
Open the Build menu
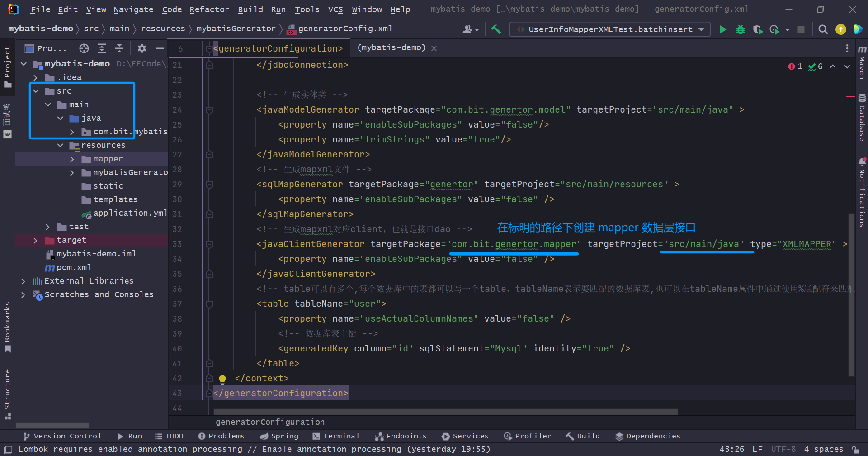[250, 9]
